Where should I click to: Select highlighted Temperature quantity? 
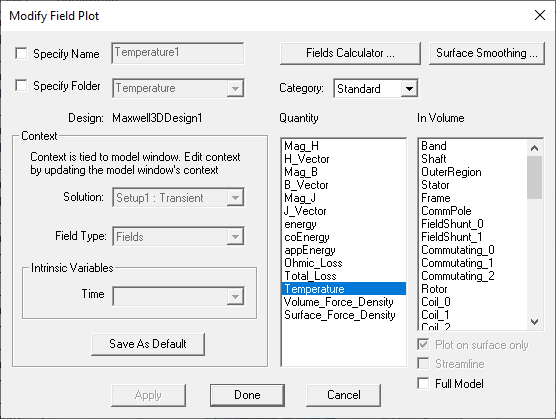[x=344, y=289]
